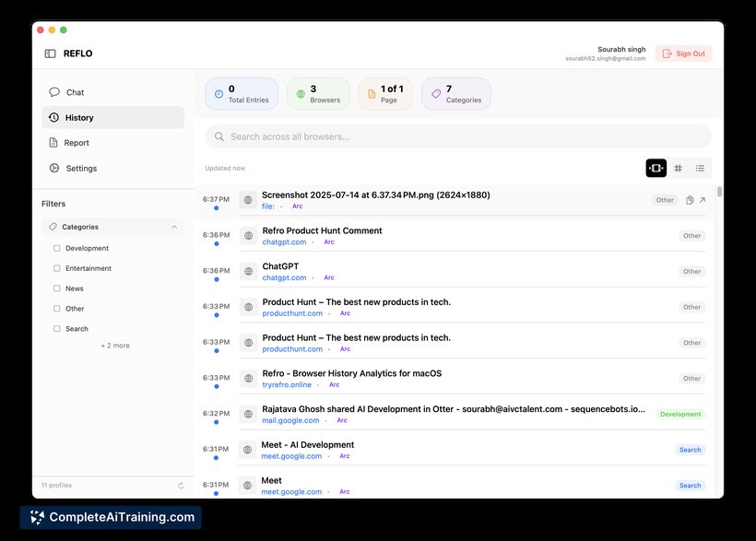
Task: Check the Development category filter
Action: pyautogui.click(x=57, y=248)
